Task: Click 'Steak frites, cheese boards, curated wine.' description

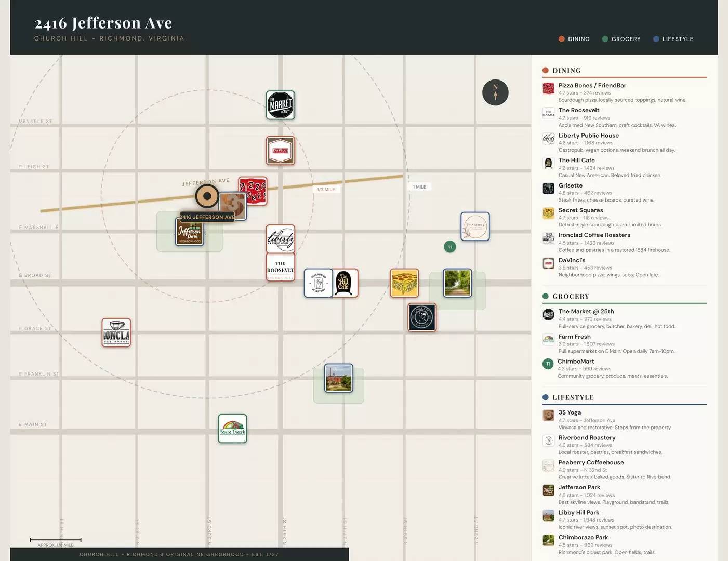Action: click(606, 200)
